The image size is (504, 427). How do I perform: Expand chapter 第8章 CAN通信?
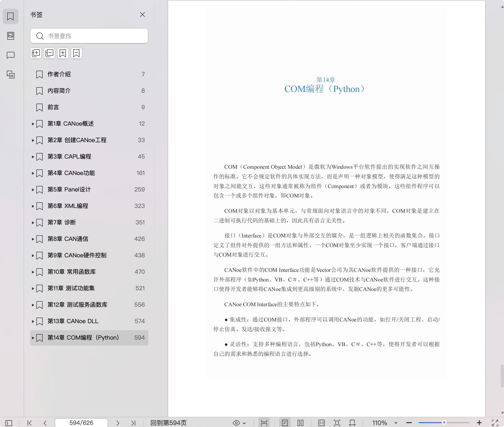pyautogui.click(x=33, y=239)
